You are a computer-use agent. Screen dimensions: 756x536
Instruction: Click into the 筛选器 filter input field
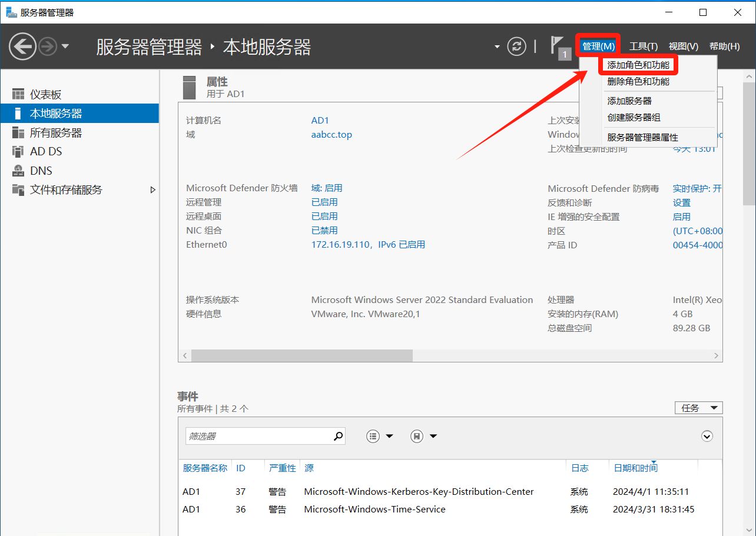coord(258,436)
